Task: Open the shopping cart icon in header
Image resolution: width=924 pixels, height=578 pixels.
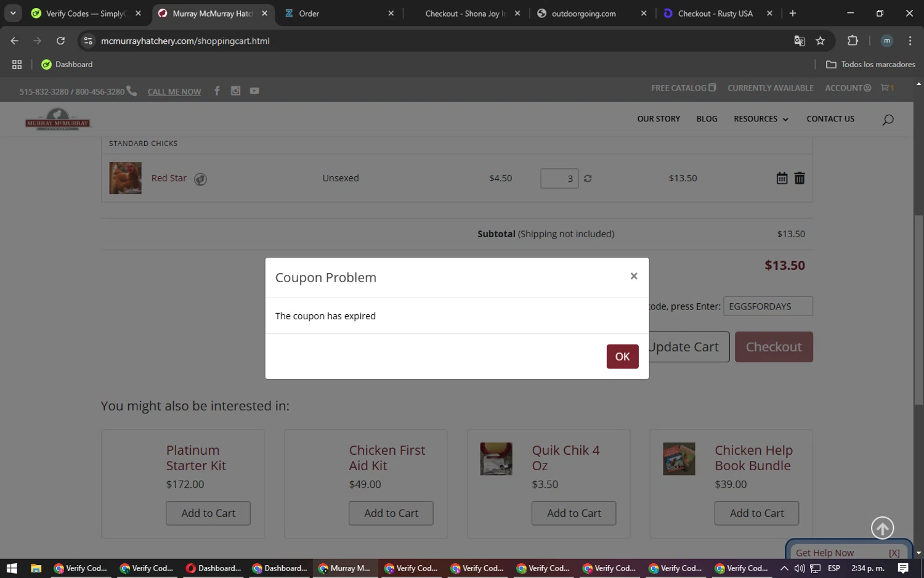Action: [x=887, y=88]
